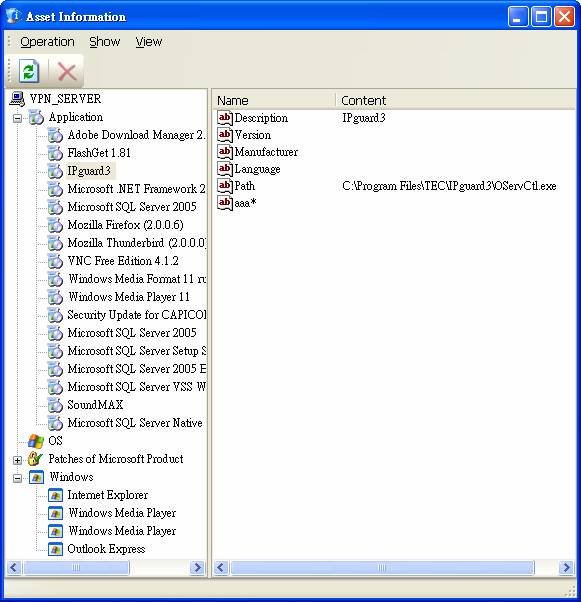Click the Description property icon
Screen dimensions: 581x602
(x=225, y=118)
